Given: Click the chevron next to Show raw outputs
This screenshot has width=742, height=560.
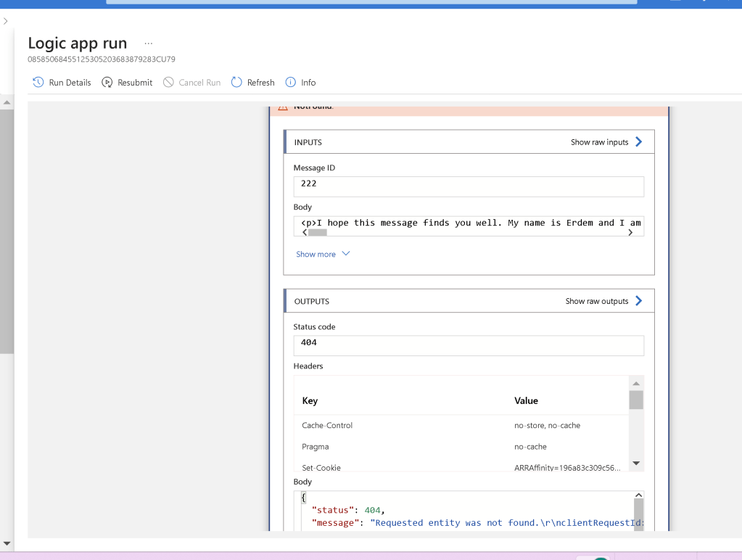Looking at the screenshot, I should pos(639,301).
